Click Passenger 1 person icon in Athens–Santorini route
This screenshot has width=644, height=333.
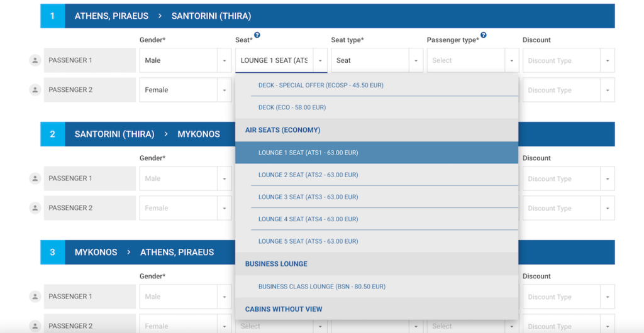35,60
